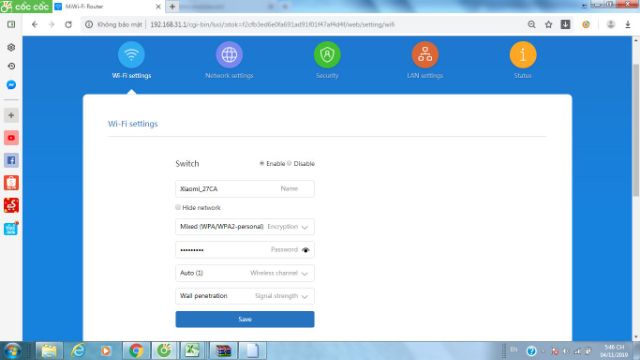Click the Xiaomi_27CA name field
The image size is (640, 360).
click(x=245, y=189)
